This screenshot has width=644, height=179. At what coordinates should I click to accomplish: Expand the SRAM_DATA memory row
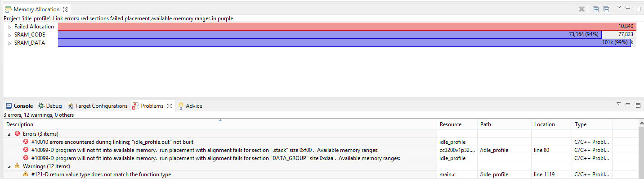tap(9, 43)
